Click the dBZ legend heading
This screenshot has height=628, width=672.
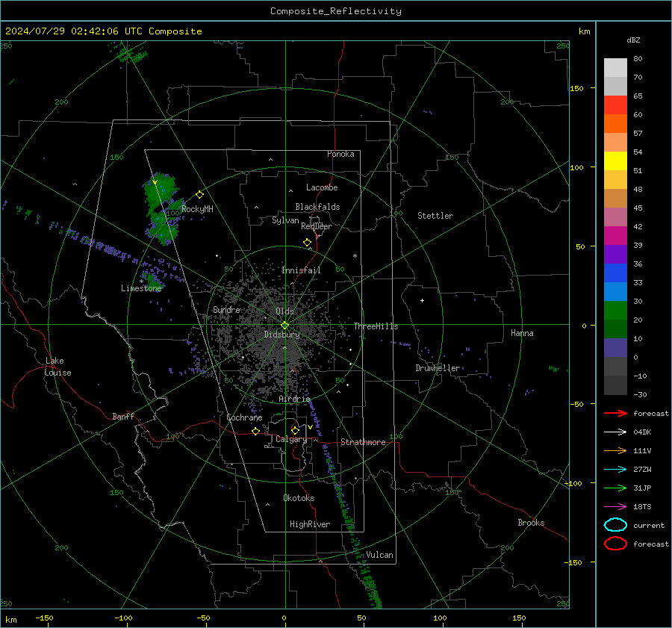click(x=633, y=40)
